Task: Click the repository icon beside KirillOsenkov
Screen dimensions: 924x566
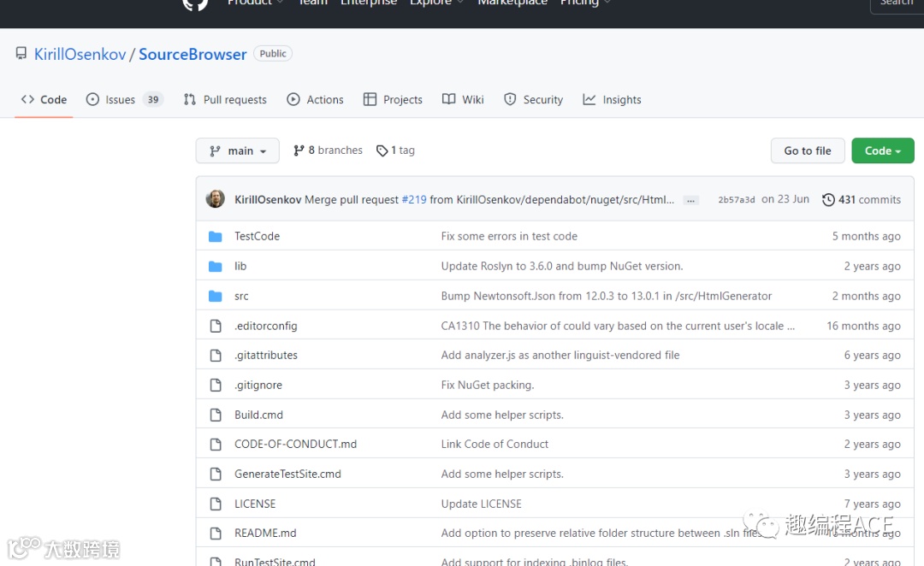Action: (x=21, y=54)
